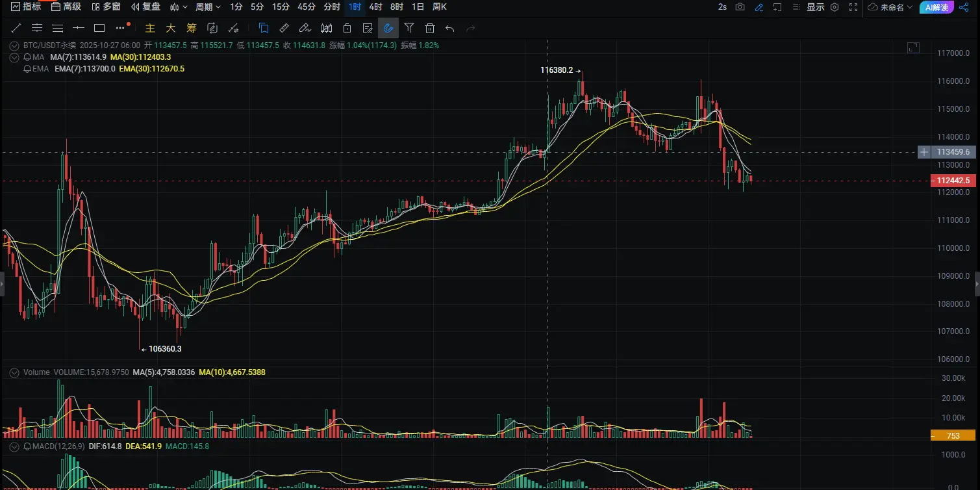Undo the last drawing action
Image resolution: width=980 pixels, height=490 pixels.
click(x=450, y=28)
